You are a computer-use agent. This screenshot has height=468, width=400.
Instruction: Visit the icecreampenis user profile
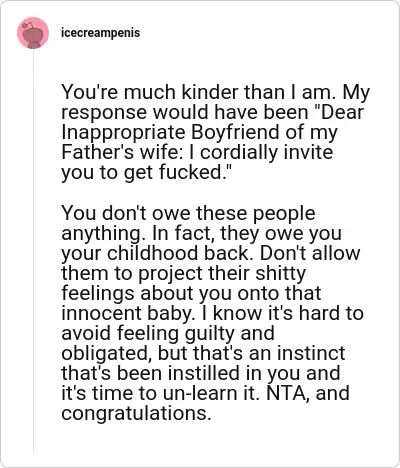pyautogui.click(x=101, y=33)
